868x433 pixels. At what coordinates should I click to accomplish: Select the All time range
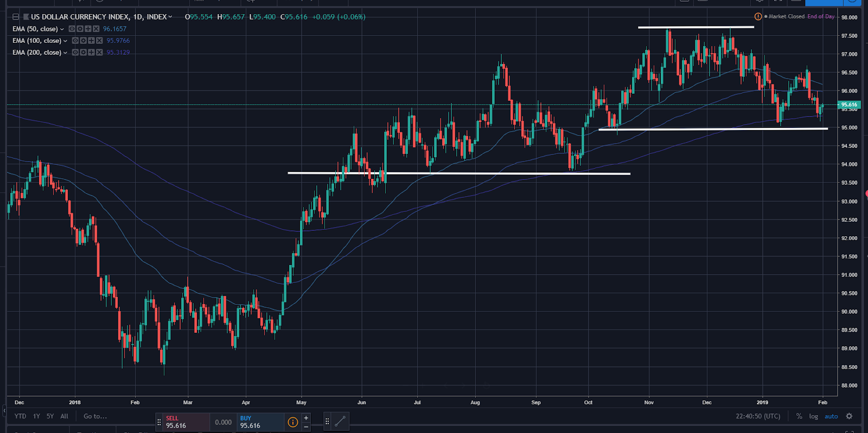click(65, 416)
